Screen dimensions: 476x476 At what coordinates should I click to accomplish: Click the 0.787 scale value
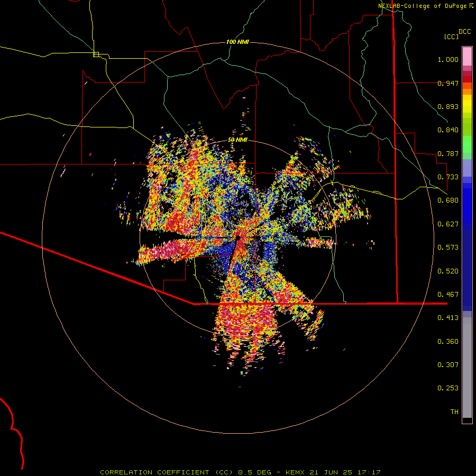click(x=448, y=153)
